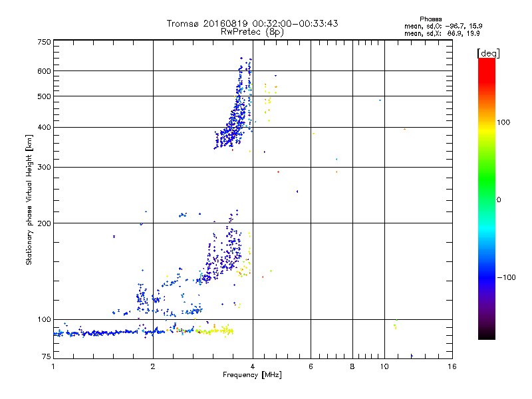Viewport: 532px width, 399px height.
Task: Click the y-axis tick label '400'
Action: point(44,128)
